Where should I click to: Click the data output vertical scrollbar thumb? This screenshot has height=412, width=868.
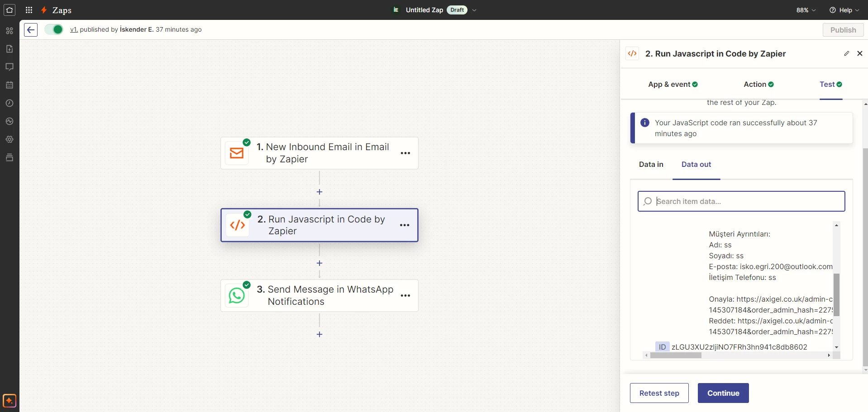[x=837, y=295]
